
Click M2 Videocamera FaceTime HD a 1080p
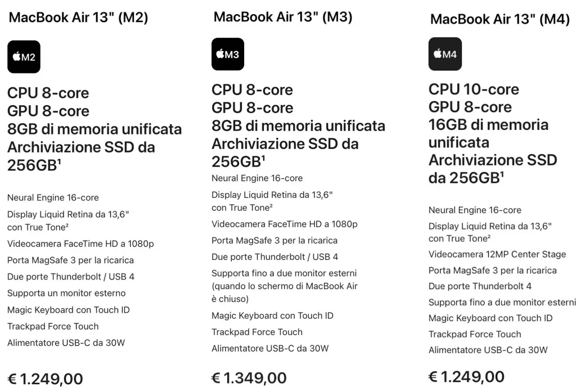point(80,244)
